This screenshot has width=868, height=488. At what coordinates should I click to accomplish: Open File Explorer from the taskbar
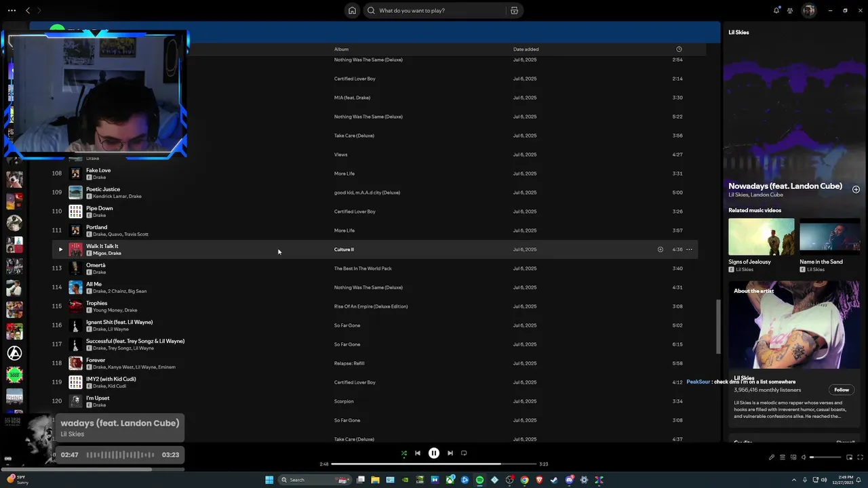click(375, 480)
